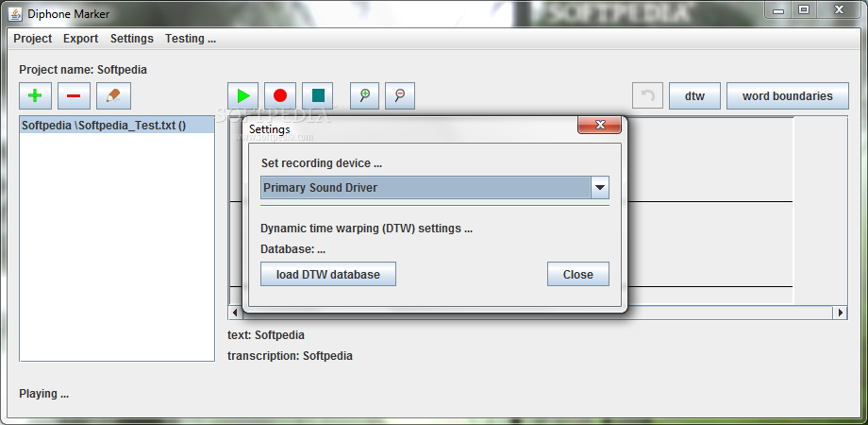
Task: Open the Project menu
Action: coord(33,38)
